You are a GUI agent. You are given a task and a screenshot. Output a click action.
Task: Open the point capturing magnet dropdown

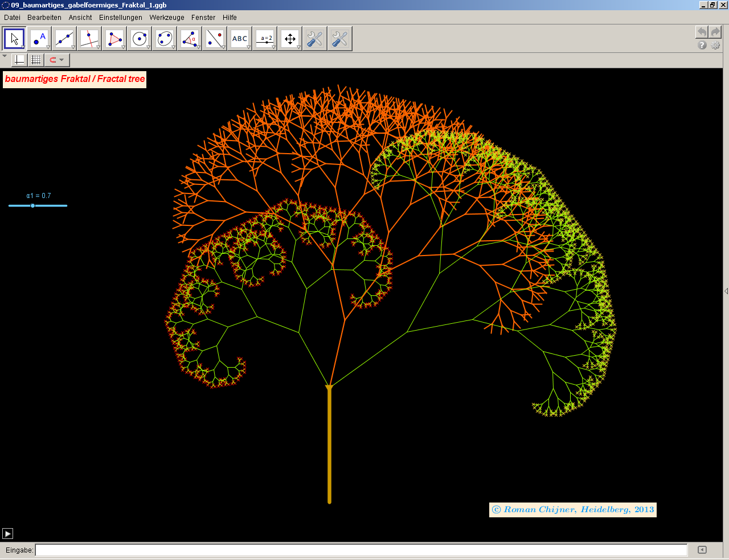(57, 60)
